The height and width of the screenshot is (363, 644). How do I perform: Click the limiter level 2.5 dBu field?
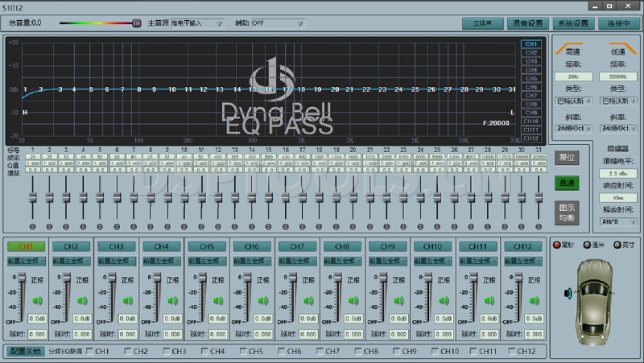pos(618,173)
